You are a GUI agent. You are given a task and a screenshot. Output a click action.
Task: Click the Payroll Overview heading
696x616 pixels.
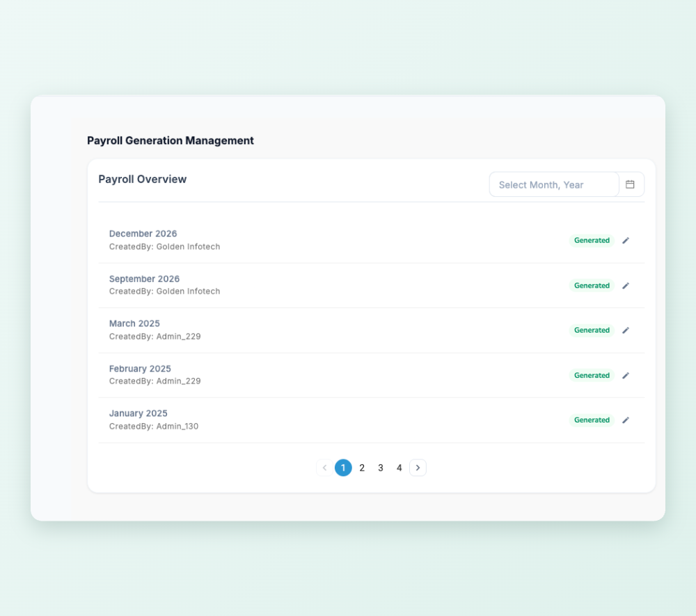(143, 180)
